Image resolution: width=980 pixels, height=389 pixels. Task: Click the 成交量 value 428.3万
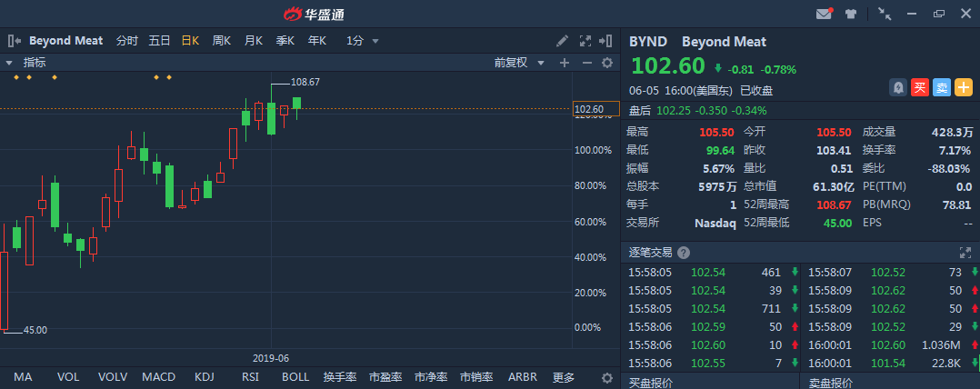[952, 132]
